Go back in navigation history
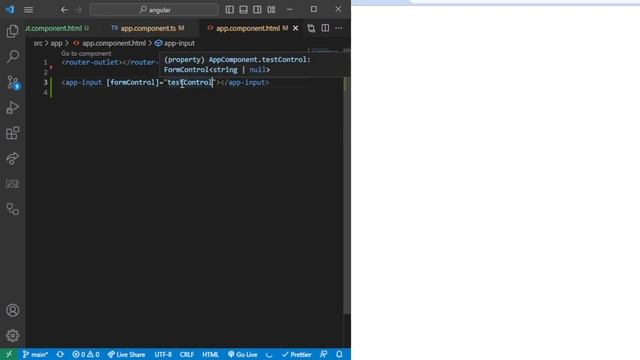640x360 pixels. (64, 9)
